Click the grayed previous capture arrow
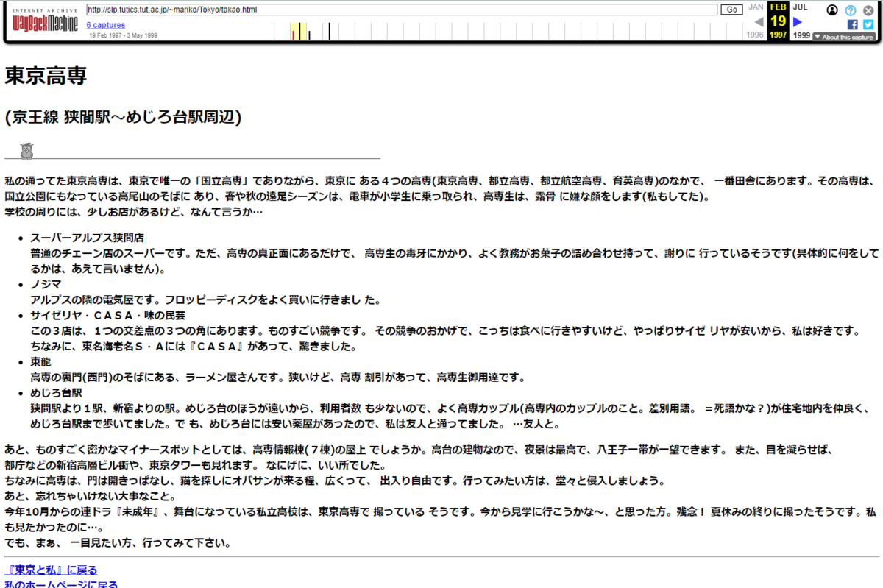883x588 pixels. (759, 22)
